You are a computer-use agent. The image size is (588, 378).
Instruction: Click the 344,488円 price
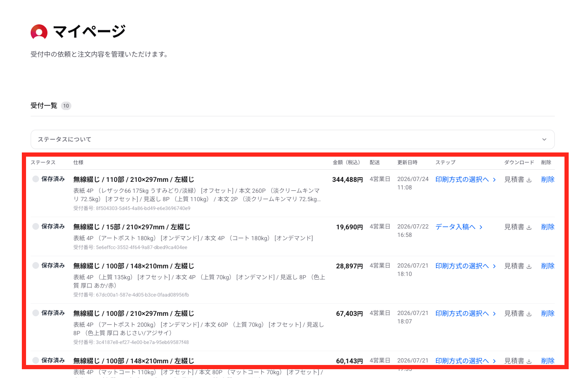click(x=347, y=179)
